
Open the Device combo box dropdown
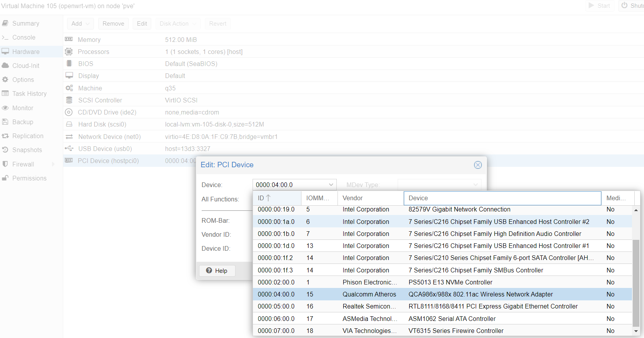pyautogui.click(x=331, y=185)
